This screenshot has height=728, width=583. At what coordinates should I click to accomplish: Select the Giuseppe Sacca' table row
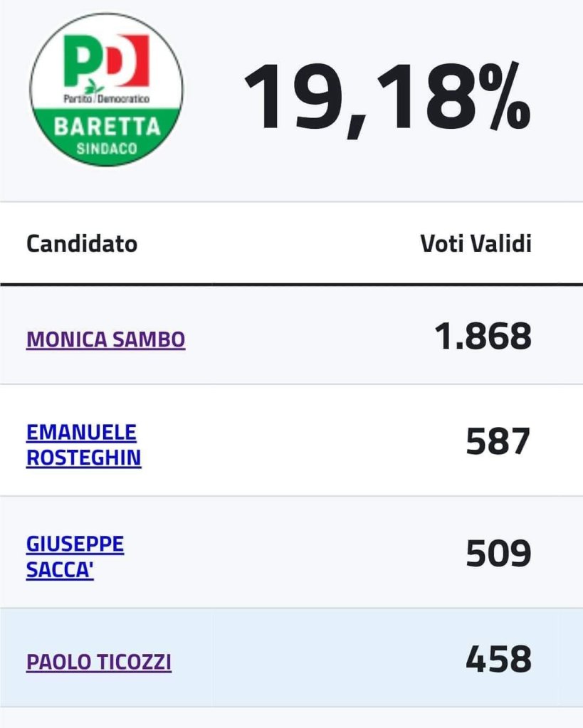(292, 554)
